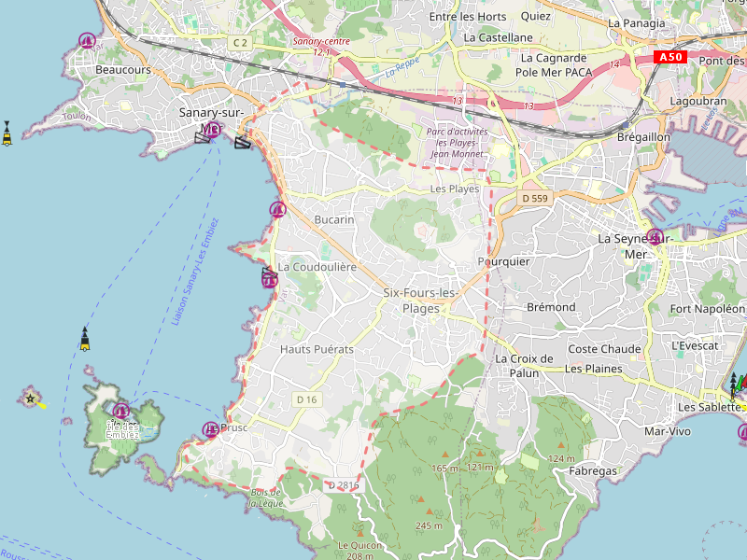Select the D 559 road shield
747x560 pixels.
(x=535, y=199)
